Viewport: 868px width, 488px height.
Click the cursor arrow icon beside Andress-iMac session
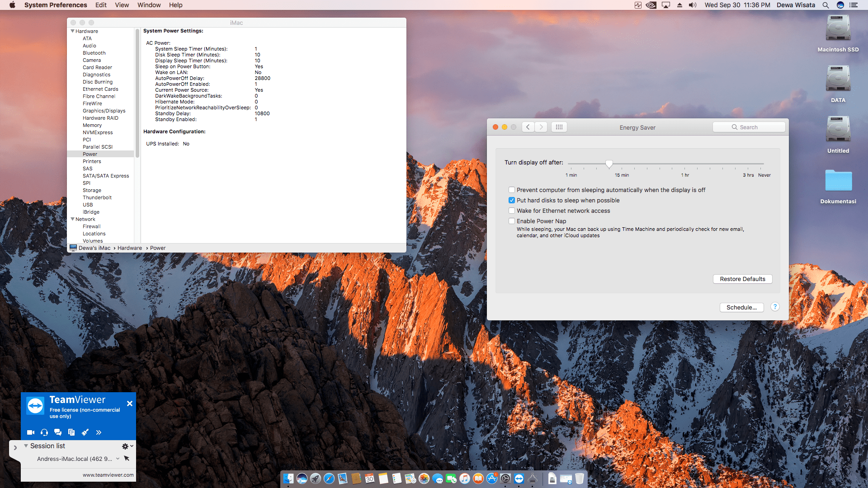coord(127,459)
